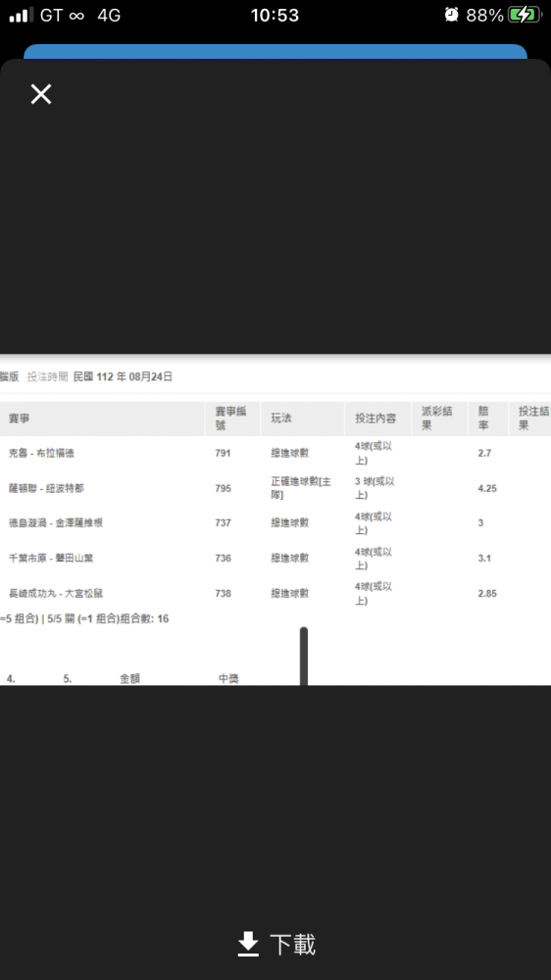Select the 賽事 column header

pos(20,418)
